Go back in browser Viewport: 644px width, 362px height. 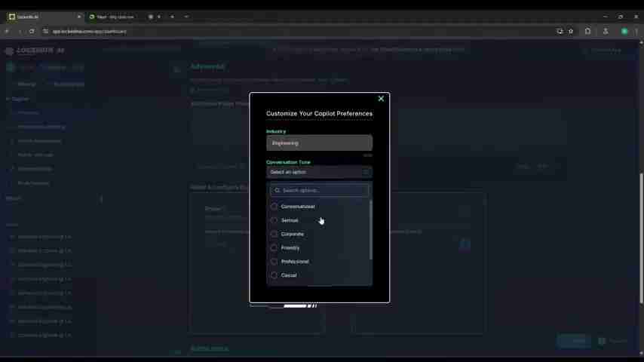7,31
